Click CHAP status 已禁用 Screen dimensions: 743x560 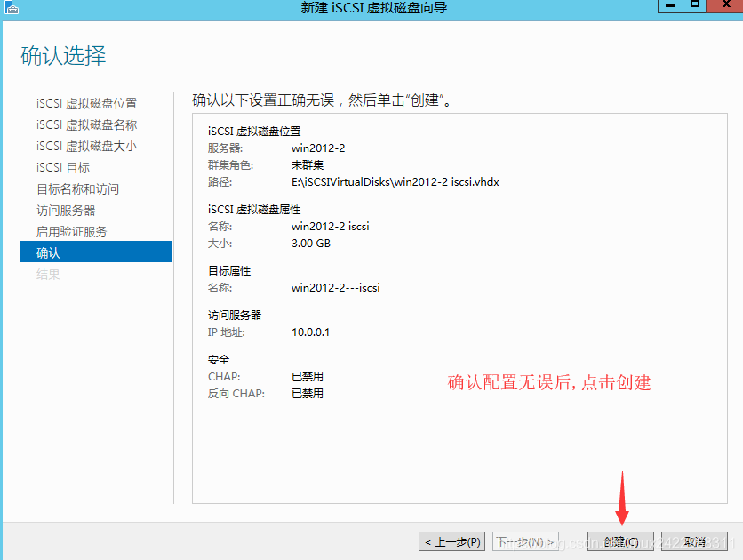(308, 377)
